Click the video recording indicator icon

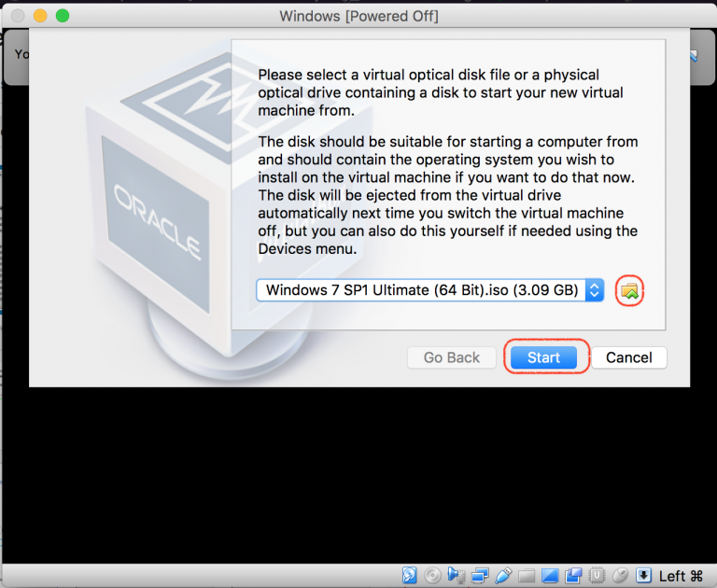click(x=573, y=576)
